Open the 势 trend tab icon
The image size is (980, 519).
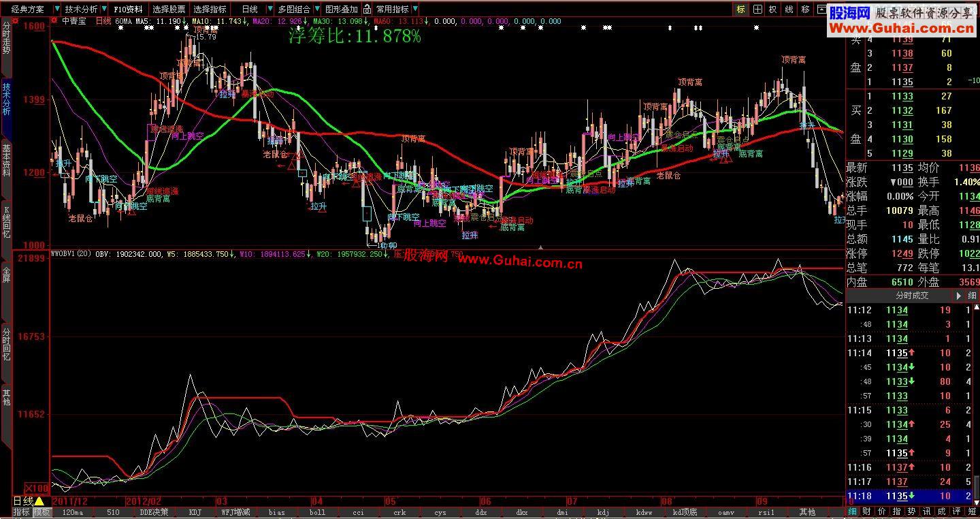pos(911,511)
